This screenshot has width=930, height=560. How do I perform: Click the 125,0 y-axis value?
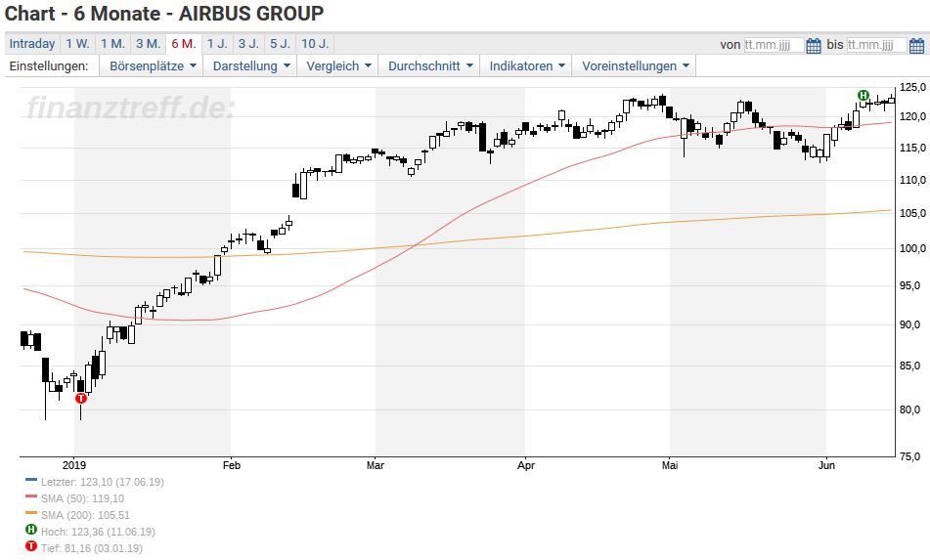(x=912, y=88)
